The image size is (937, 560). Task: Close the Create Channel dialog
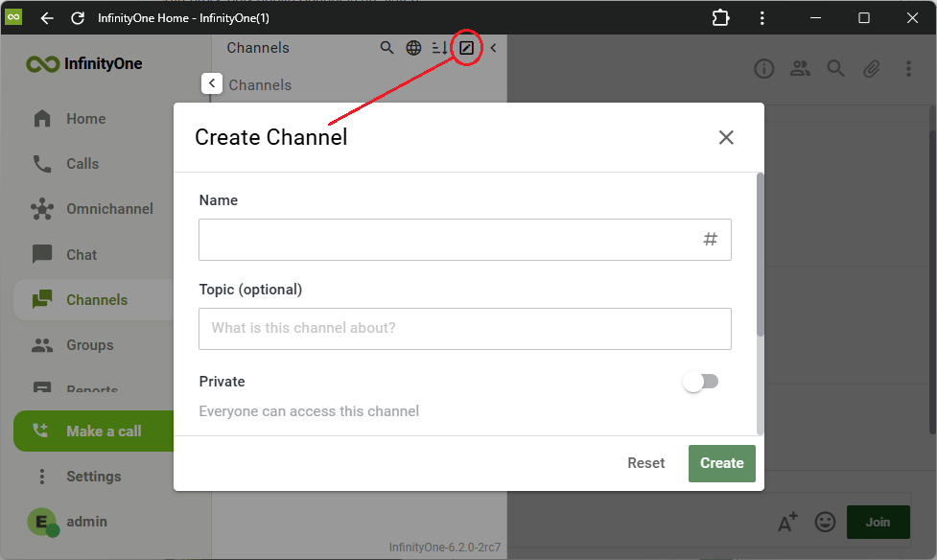[726, 137]
